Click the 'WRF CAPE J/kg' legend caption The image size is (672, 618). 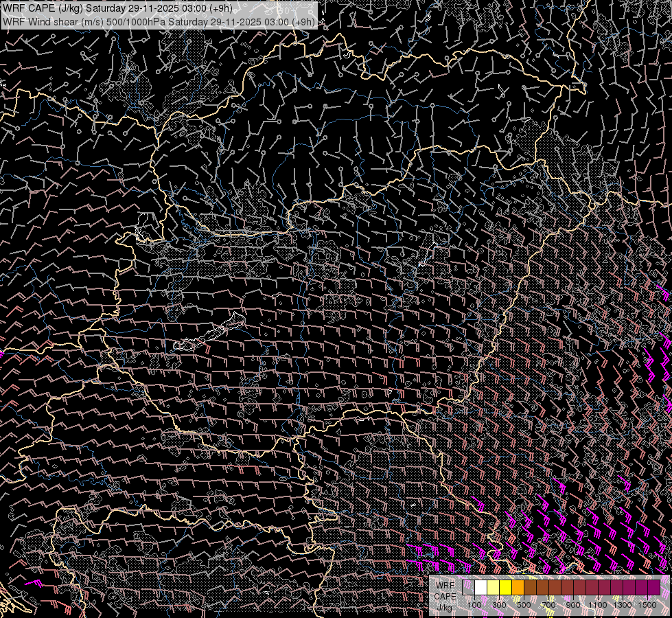pos(445,596)
